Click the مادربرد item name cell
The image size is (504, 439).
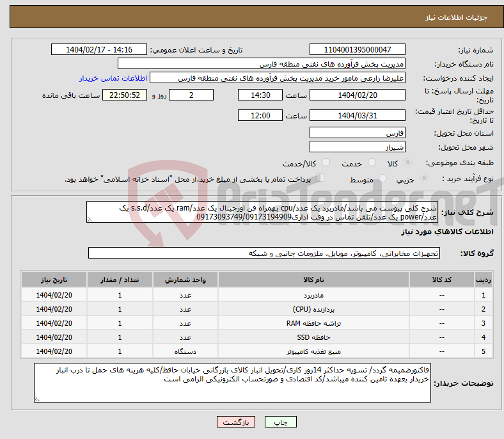click(313, 295)
